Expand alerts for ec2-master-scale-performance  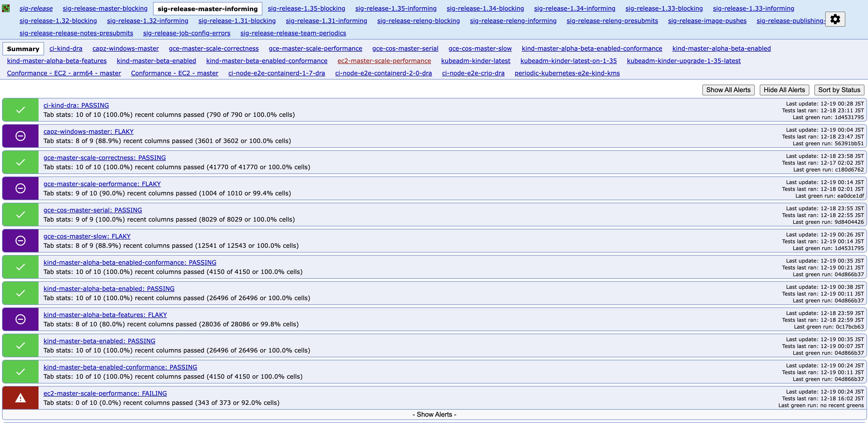click(434, 414)
